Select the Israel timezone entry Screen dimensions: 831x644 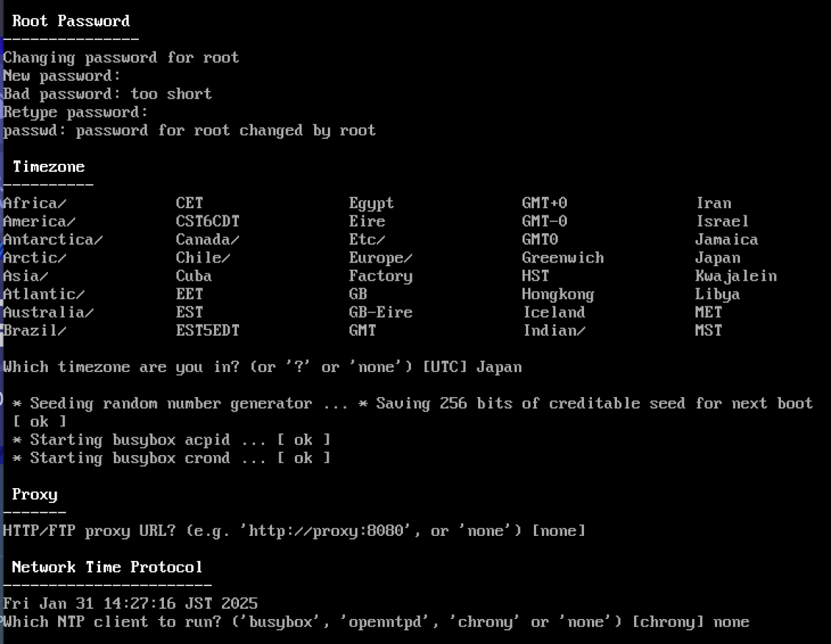(721, 221)
